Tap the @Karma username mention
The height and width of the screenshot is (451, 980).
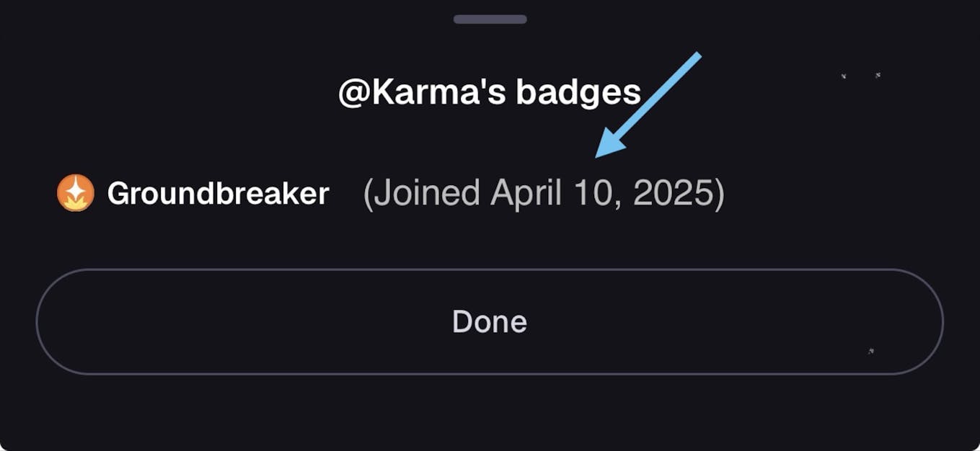(x=411, y=93)
